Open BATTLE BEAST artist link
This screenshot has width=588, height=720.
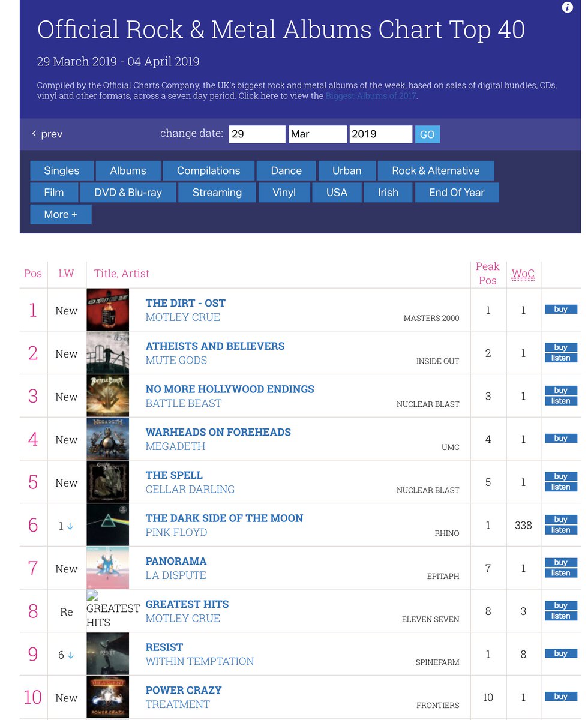[184, 404]
